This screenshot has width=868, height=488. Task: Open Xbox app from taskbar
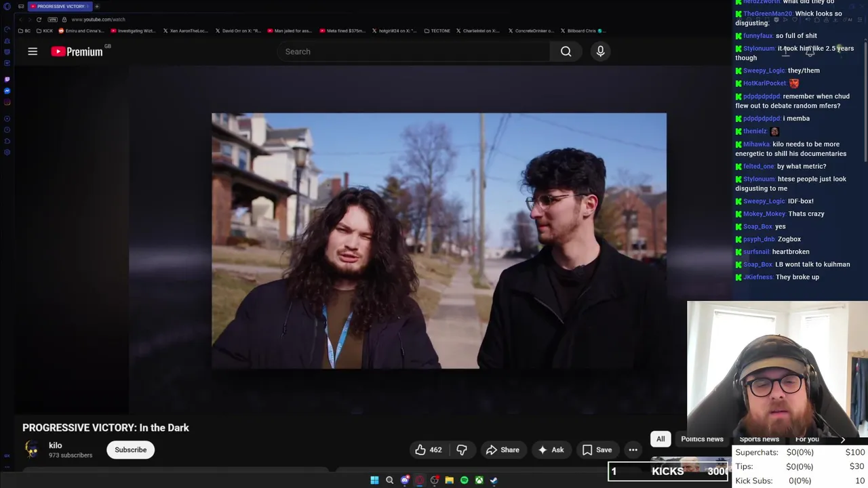[x=479, y=481]
